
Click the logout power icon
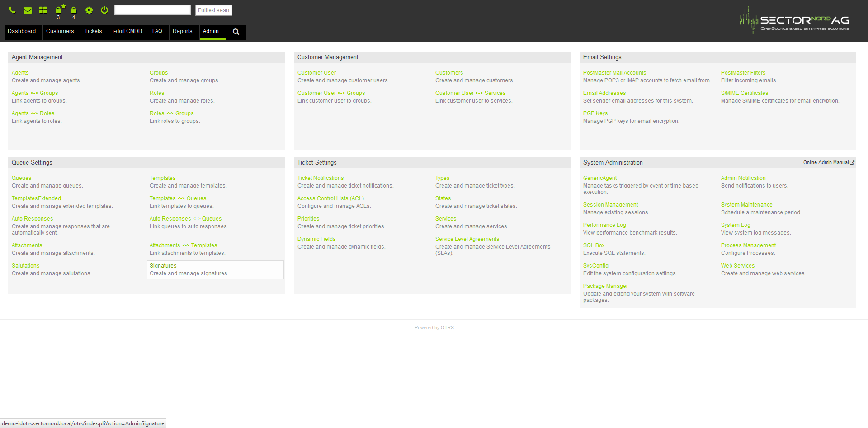point(104,10)
